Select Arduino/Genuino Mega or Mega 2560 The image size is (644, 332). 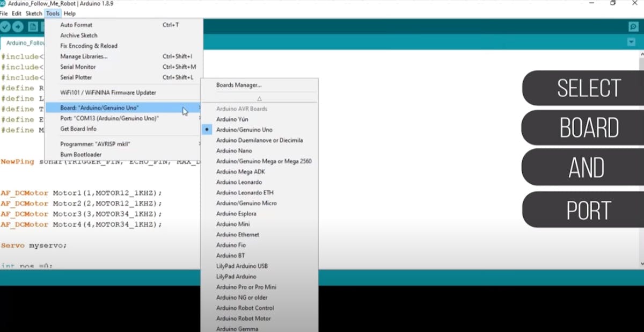point(260,161)
